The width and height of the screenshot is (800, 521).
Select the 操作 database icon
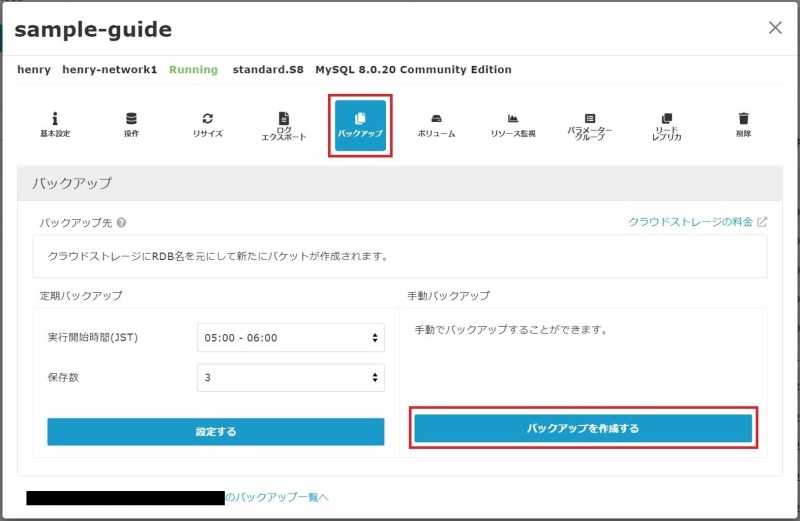pos(131,125)
